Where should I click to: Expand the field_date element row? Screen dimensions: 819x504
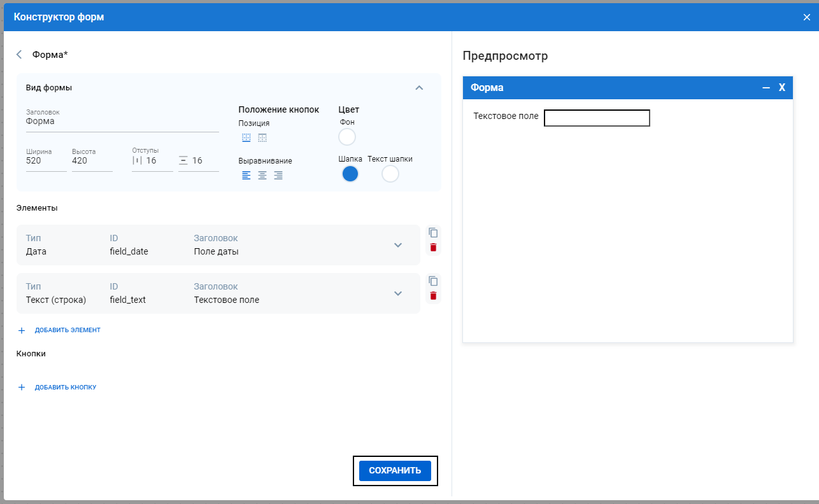[398, 245]
